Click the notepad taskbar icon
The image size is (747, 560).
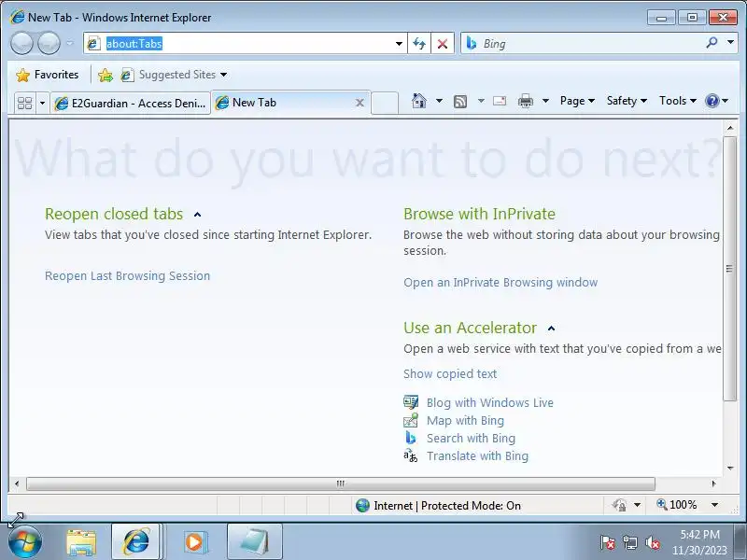254,542
